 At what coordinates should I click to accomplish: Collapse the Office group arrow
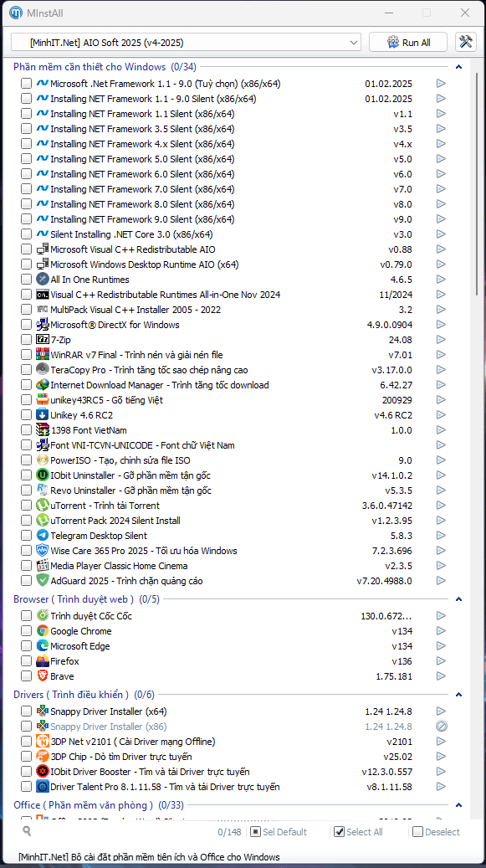click(x=458, y=805)
